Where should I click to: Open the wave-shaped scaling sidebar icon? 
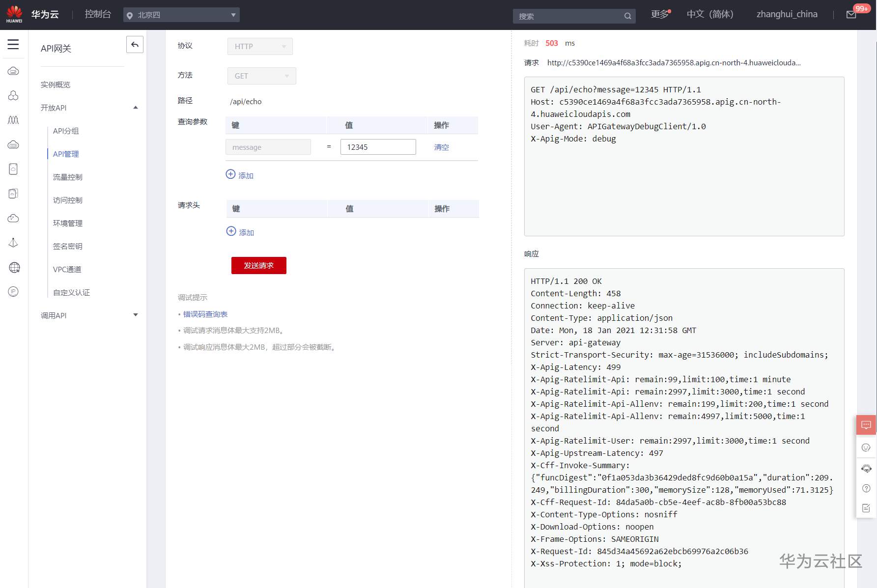(x=13, y=120)
